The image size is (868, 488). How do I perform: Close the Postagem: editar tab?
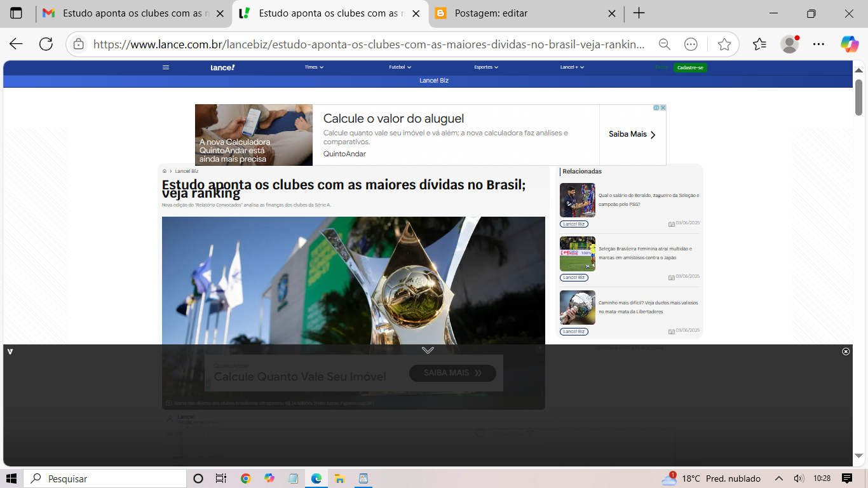click(612, 13)
